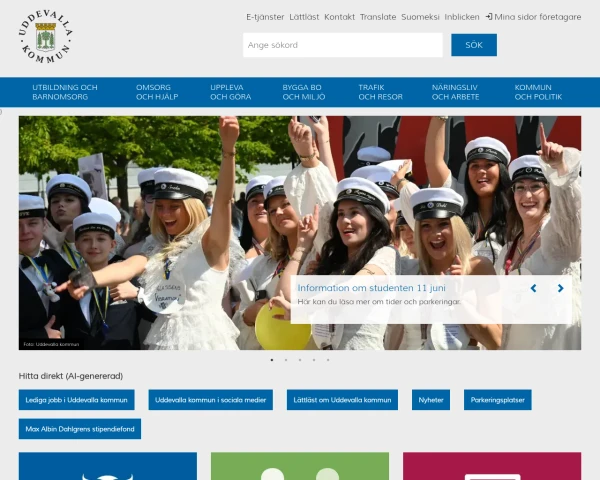
Task: Open Lediga jobb i Uddevalla kommun
Action: click(77, 400)
